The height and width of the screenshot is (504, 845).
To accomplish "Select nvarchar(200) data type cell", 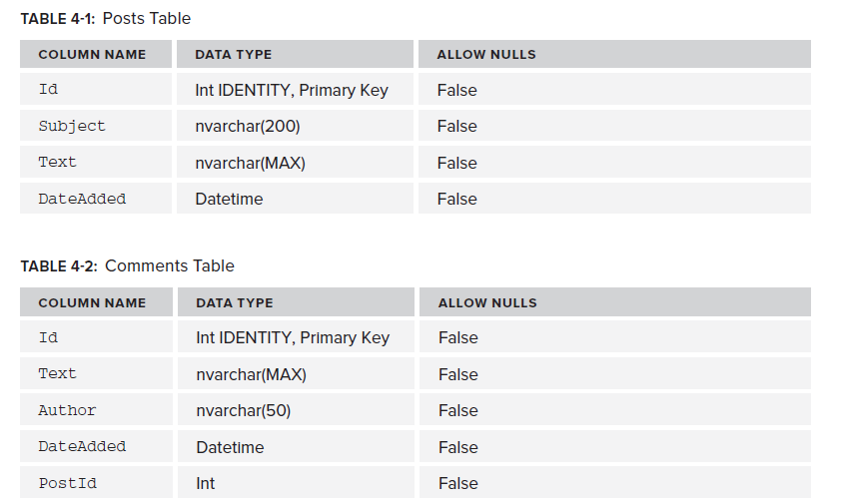I will click(x=248, y=126).
